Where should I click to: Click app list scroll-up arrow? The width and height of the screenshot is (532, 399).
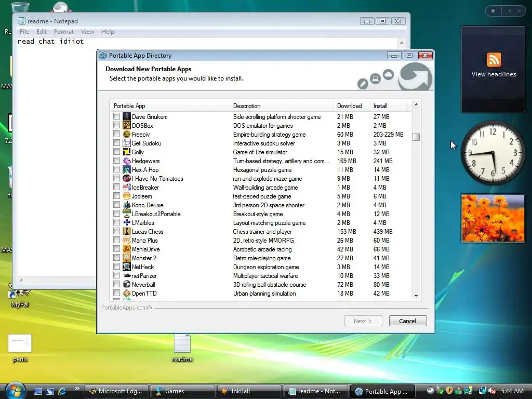click(x=416, y=104)
